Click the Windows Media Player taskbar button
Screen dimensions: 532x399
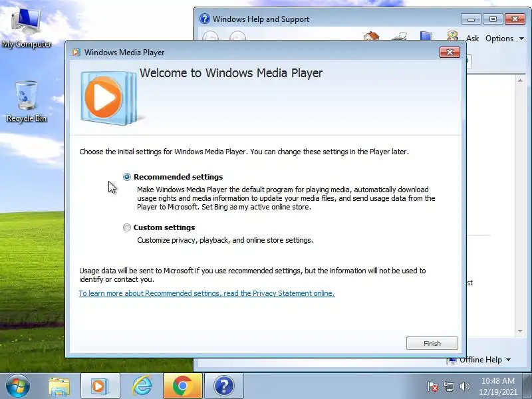pos(100,386)
